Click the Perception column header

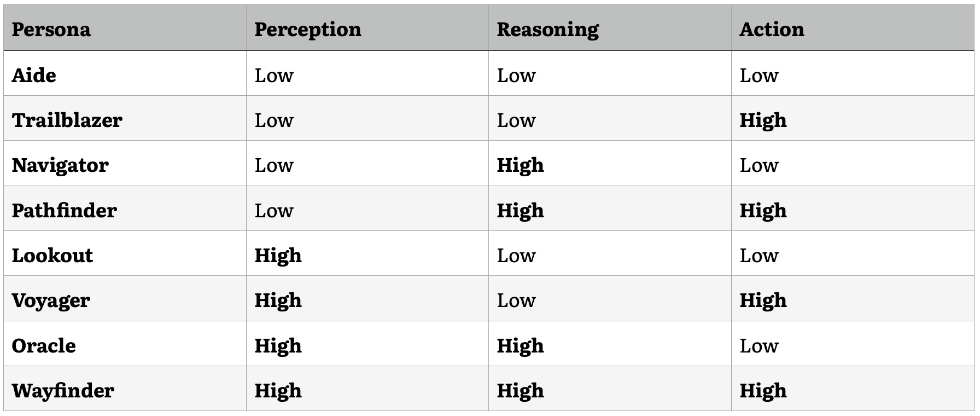[308, 30]
